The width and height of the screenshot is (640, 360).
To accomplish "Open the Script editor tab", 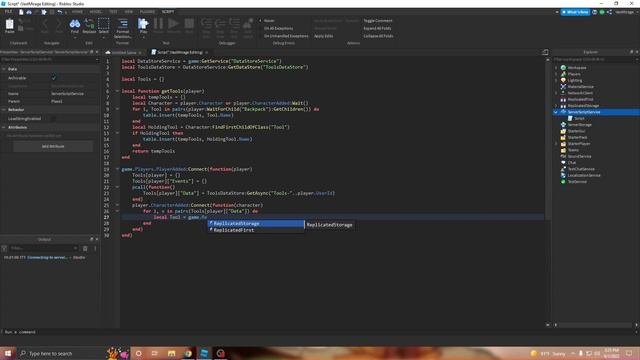I will point(180,52).
